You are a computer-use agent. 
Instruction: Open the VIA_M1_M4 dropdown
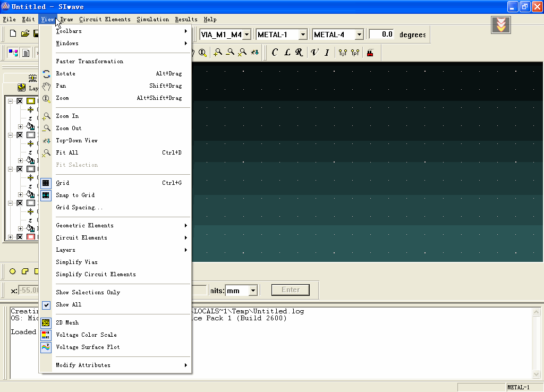pyautogui.click(x=246, y=35)
